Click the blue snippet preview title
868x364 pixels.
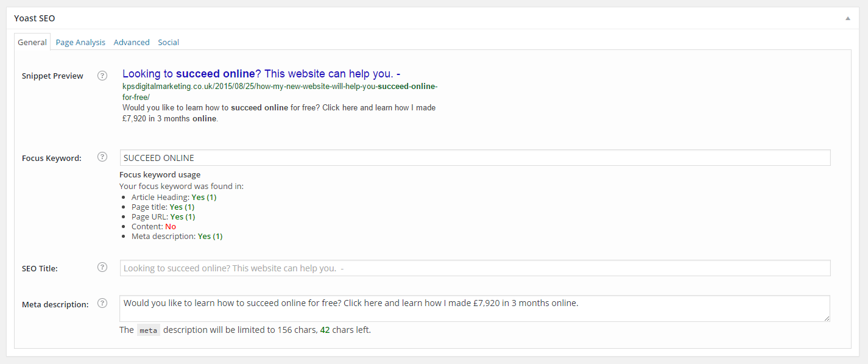[x=261, y=74]
